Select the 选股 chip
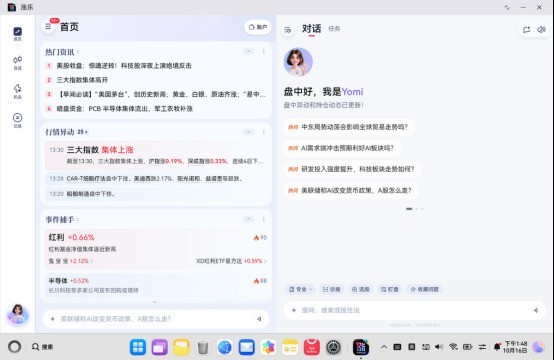 pos(360,289)
